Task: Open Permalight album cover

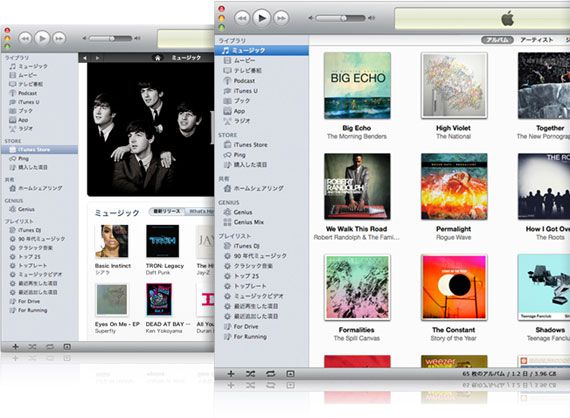Action: pos(454,186)
